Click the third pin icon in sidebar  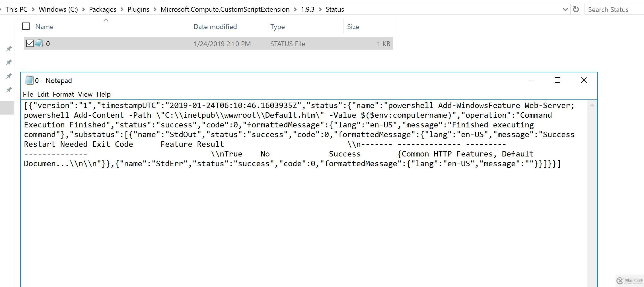[x=9, y=76]
